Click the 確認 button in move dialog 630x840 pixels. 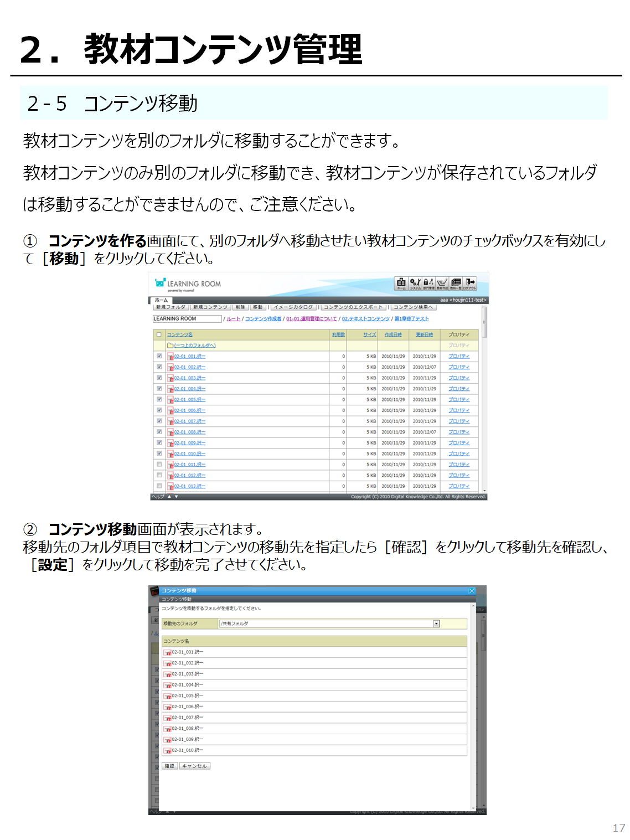point(169,766)
